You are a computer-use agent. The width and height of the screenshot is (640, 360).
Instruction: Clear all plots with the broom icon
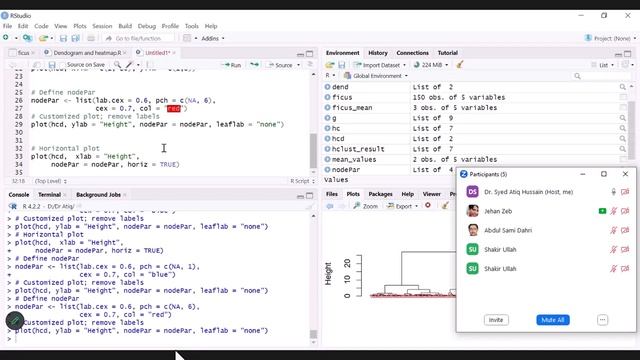[x=445, y=206]
